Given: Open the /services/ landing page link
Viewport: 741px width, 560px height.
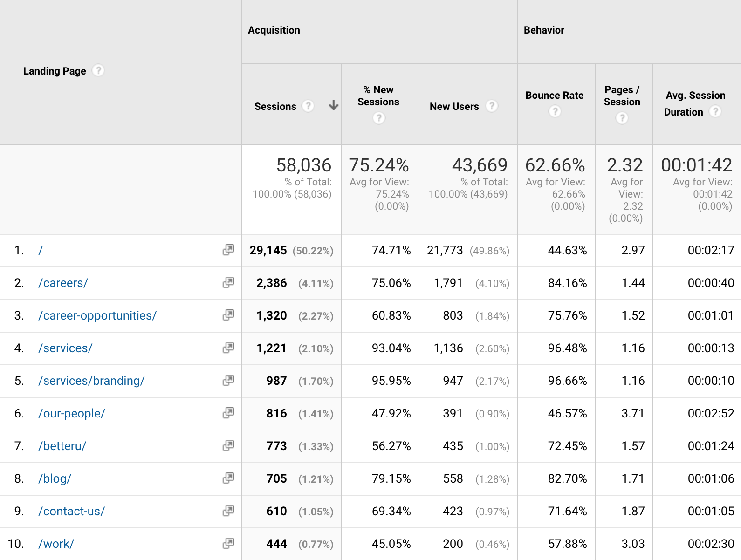Looking at the screenshot, I should pyautogui.click(x=65, y=348).
